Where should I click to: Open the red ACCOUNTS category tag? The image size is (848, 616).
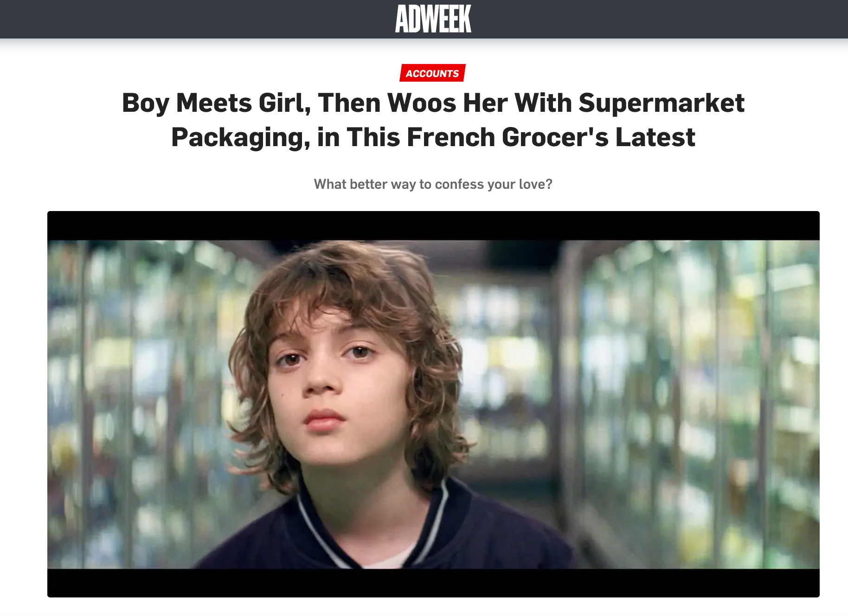(432, 73)
